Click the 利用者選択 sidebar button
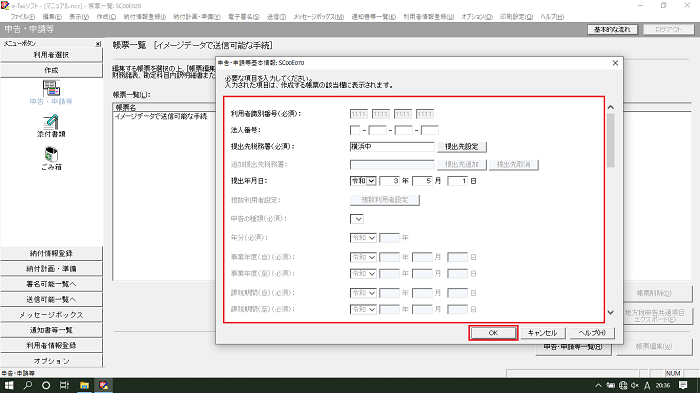700x393 pixels. pos(51,55)
